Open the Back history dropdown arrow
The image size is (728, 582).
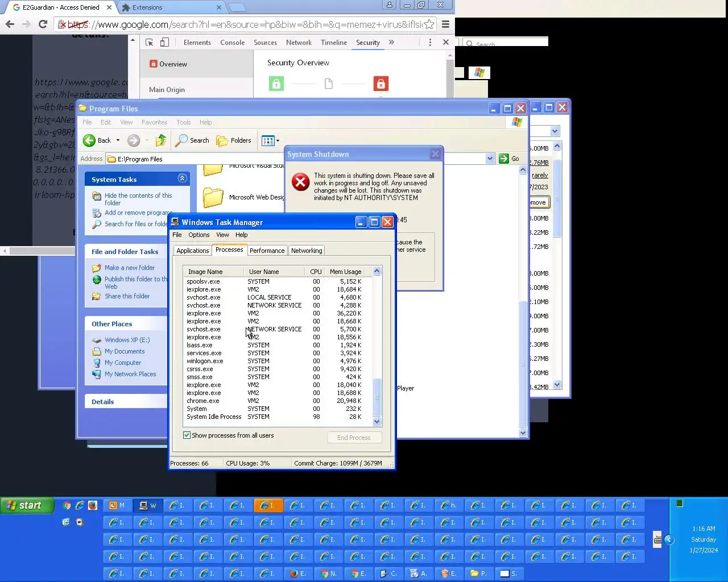118,140
